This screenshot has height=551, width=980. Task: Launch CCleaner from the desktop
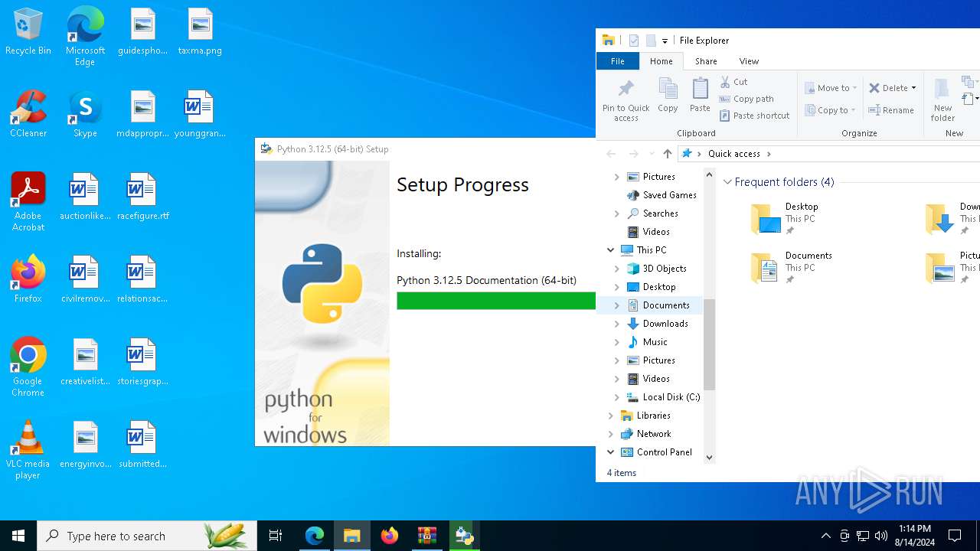coord(28,114)
